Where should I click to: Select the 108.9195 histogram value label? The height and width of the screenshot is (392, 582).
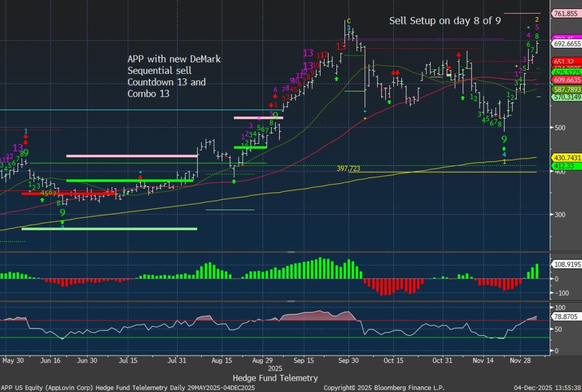pos(566,265)
